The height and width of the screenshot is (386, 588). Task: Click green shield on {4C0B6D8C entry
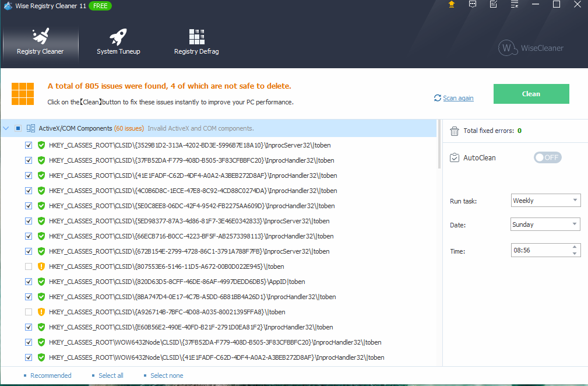point(41,191)
